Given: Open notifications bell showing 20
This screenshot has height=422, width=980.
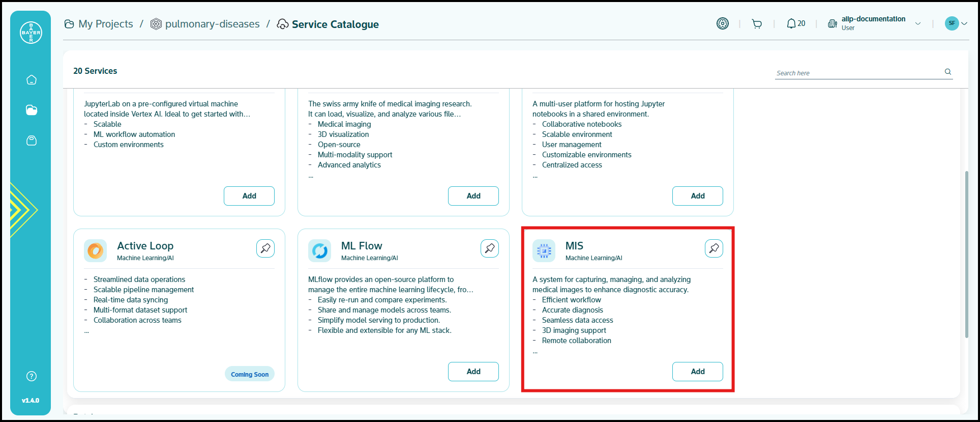Looking at the screenshot, I should pos(795,23).
